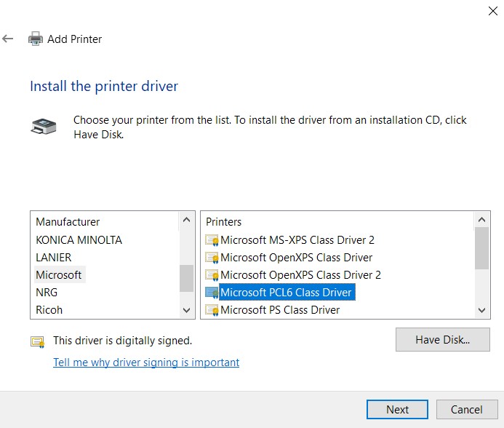The width and height of the screenshot is (504, 428).
Task: Click manufacturer list scrollbar thumb
Action: pos(186,278)
